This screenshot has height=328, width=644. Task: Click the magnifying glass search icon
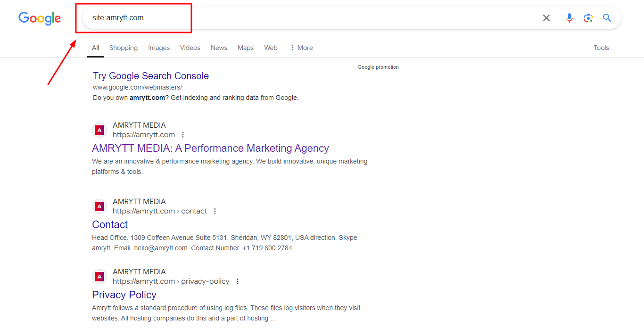click(607, 17)
